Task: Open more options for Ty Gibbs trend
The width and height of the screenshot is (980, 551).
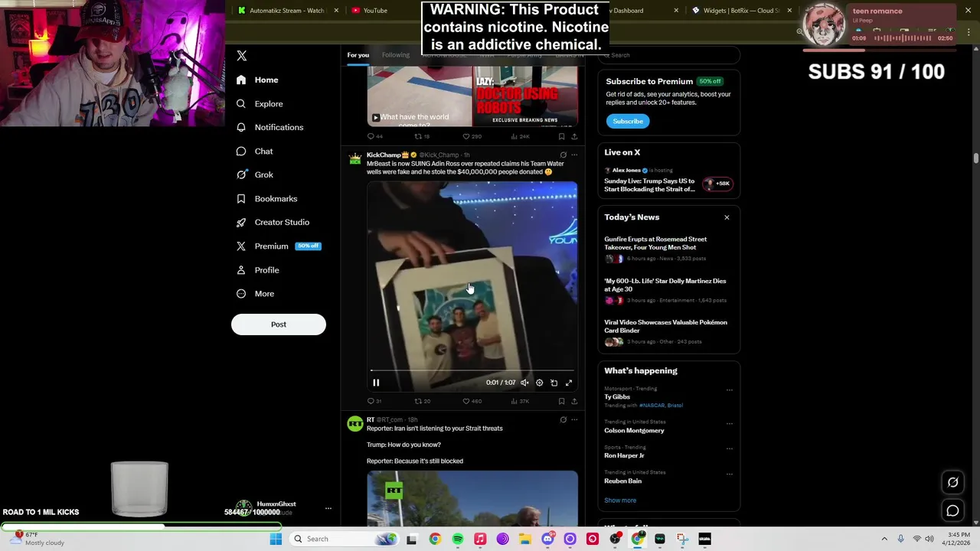Action: pyautogui.click(x=729, y=390)
